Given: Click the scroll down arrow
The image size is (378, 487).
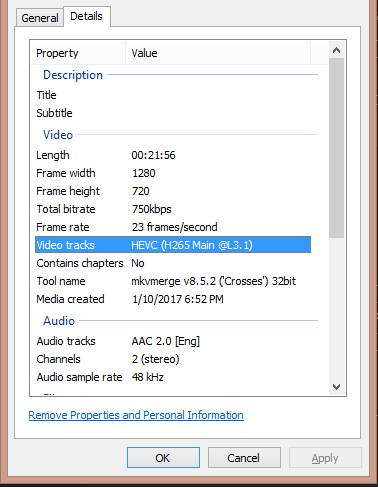Looking at the screenshot, I should click(x=336, y=387).
